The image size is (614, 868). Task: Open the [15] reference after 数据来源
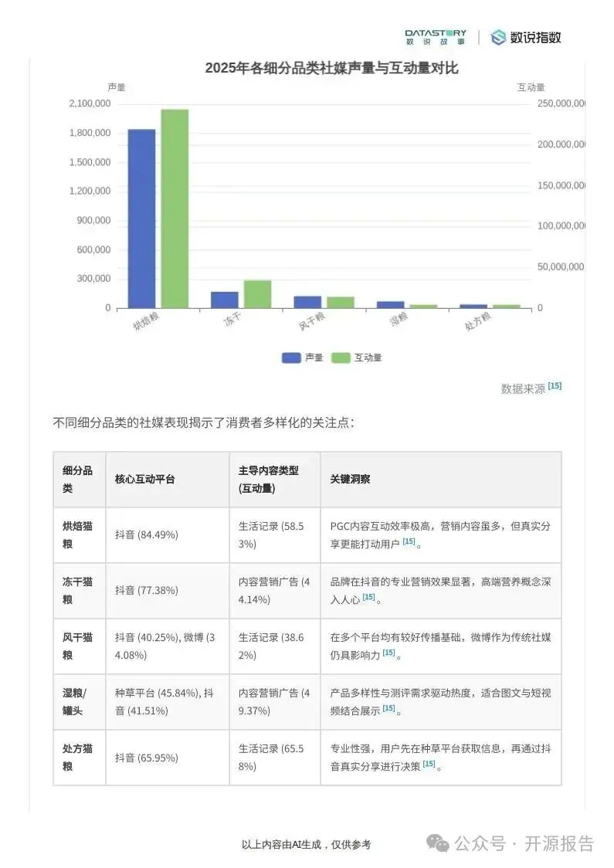[x=555, y=386]
